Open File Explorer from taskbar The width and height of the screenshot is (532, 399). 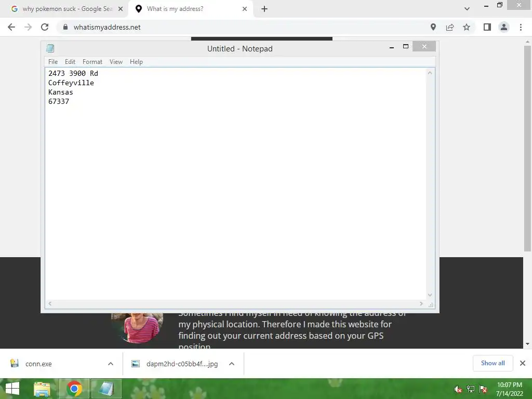(x=42, y=389)
